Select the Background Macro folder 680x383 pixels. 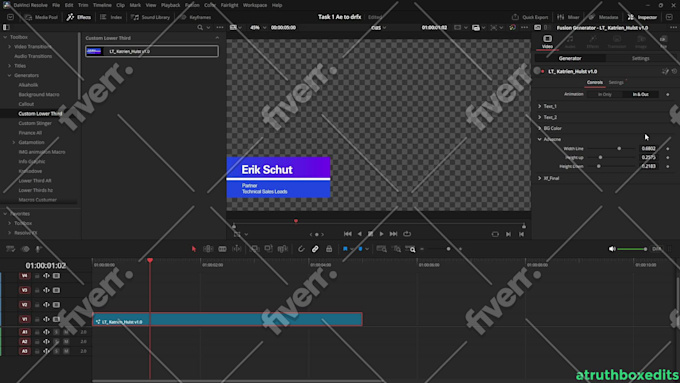tap(39, 95)
